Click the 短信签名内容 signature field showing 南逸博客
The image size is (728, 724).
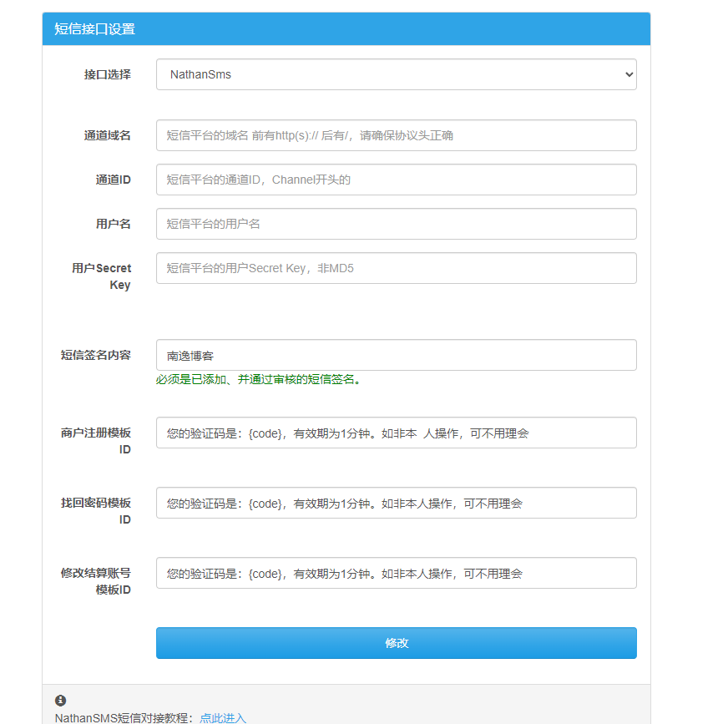point(396,355)
